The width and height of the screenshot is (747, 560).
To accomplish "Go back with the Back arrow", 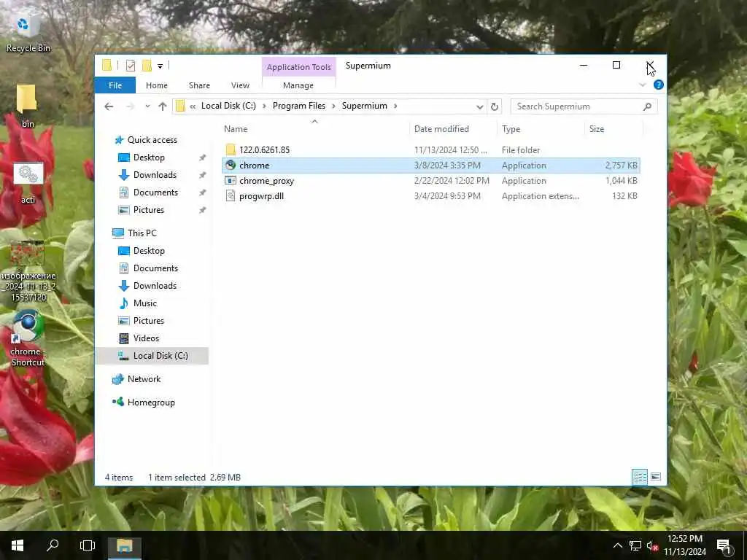I will (109, 106).
